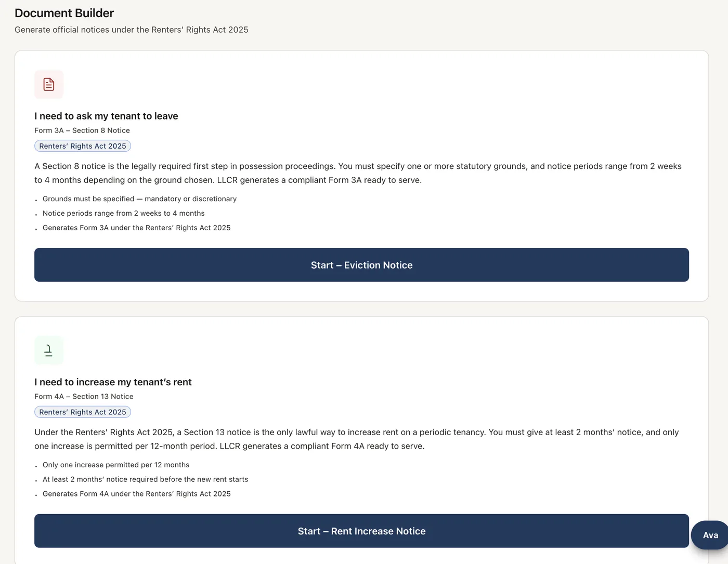Image resolution: width=728 pixels, height=564 pixels.
Task: Click bullet 'Only one increase permitted per 12 months'
Action: coord(116,465)
